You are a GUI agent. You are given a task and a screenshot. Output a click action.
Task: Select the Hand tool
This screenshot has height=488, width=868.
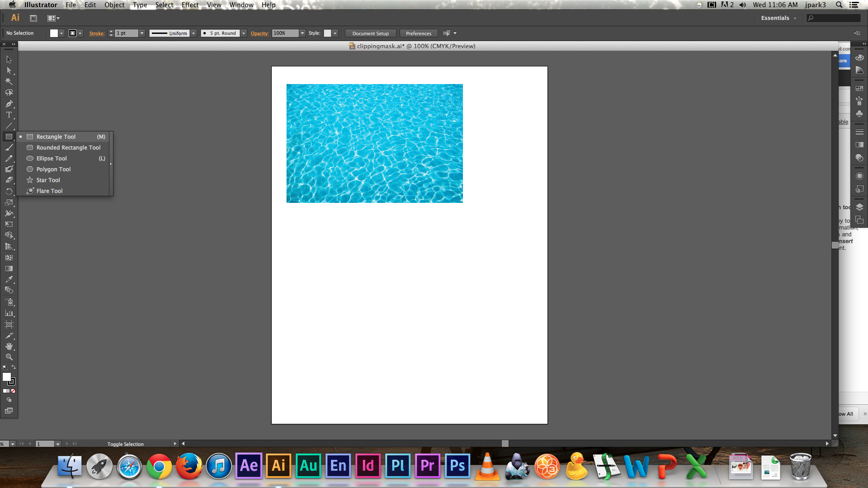9,346
